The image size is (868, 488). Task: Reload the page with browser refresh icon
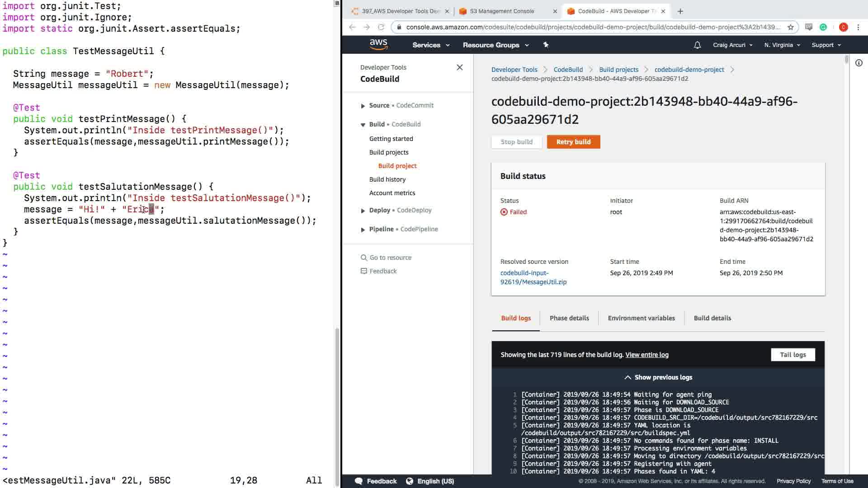[381, 27]
